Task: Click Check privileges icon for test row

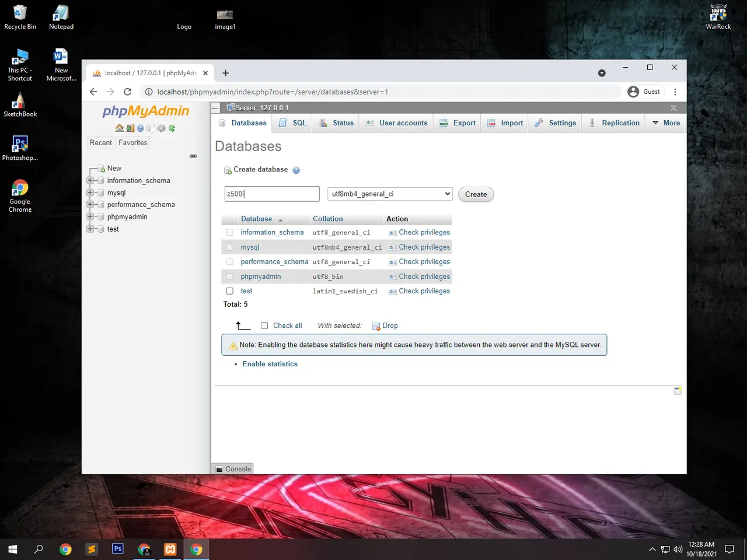Action: (x=393, y=291)
